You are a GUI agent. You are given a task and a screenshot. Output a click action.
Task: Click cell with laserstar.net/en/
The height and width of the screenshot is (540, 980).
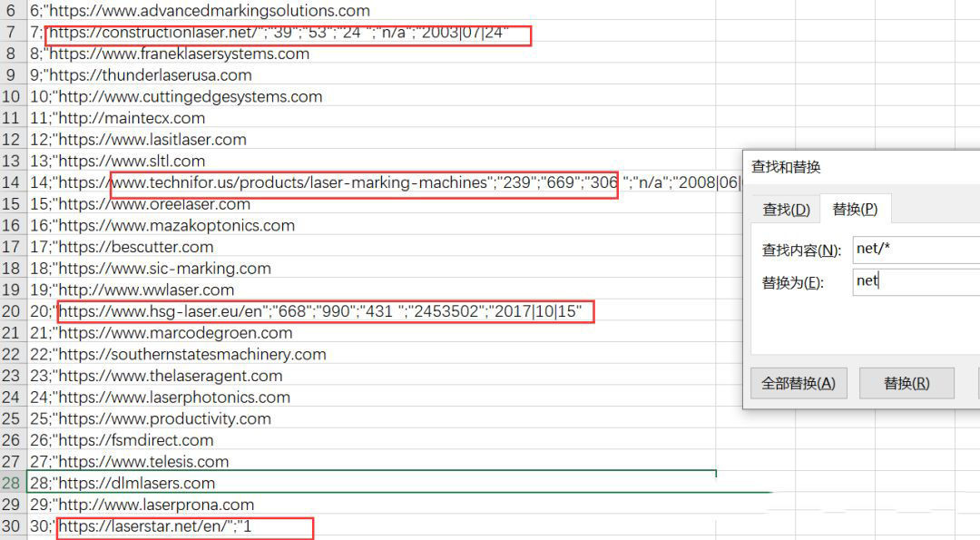point(372,525)
